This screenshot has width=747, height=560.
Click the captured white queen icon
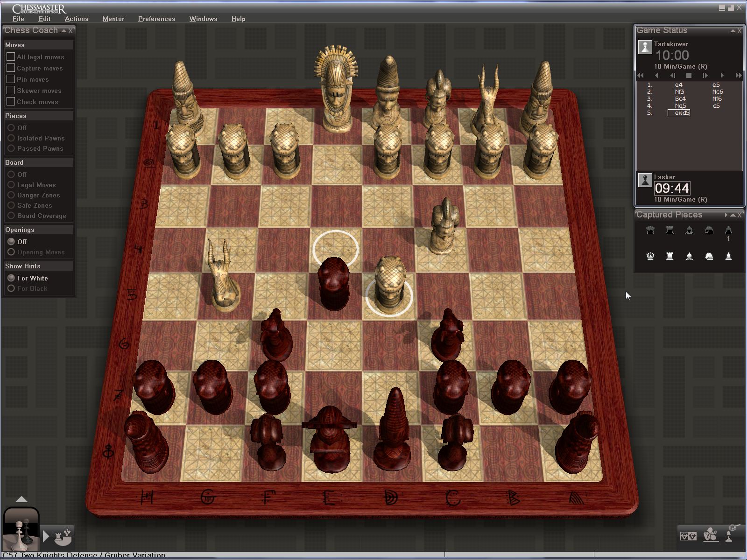click(650, 256)
